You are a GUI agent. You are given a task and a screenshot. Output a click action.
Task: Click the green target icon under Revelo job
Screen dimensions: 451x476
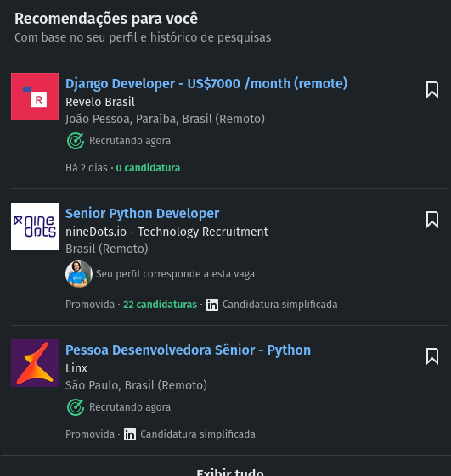(x=76, y=141)
